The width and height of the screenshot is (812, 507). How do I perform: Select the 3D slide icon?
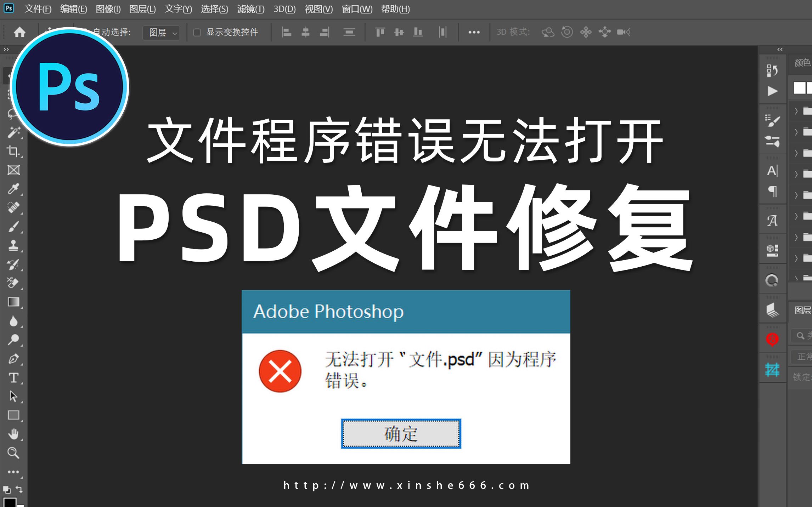point(605,32)
